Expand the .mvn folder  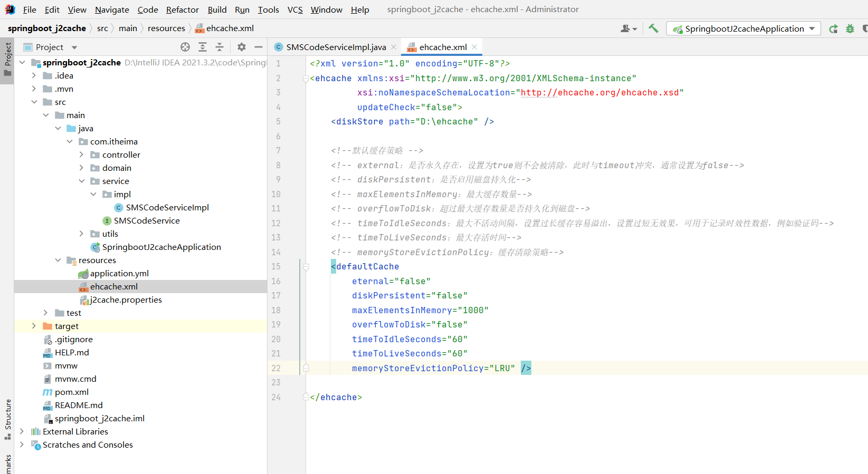coord(34,89)
